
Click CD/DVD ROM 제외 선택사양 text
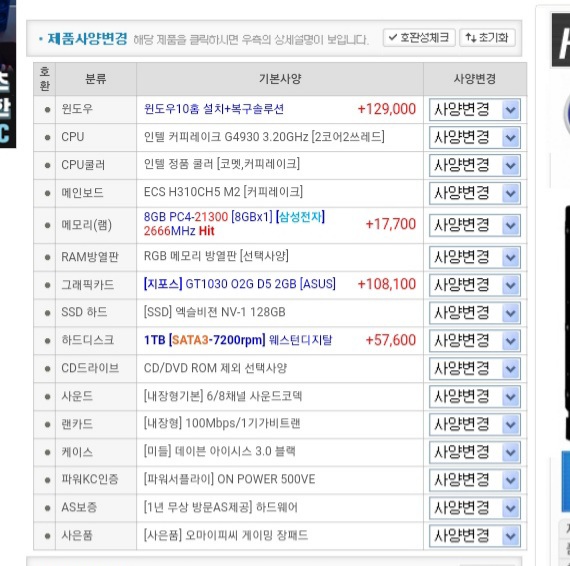pos(215,368)
